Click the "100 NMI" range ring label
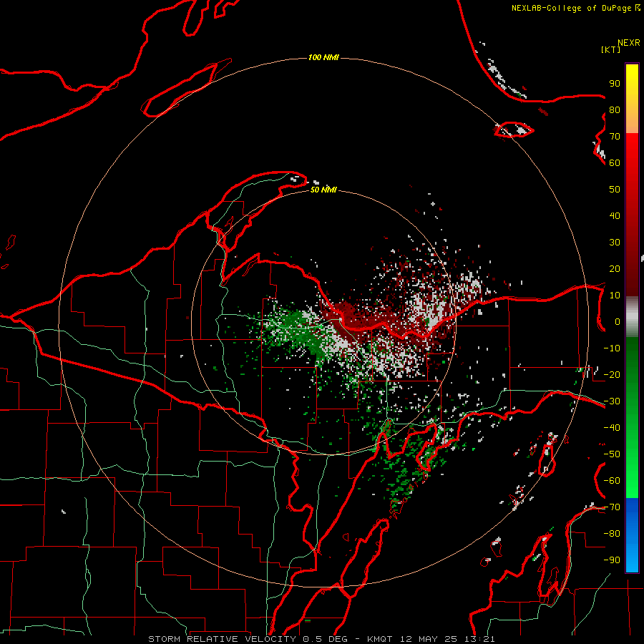644x644 pixels. [323, 57]
